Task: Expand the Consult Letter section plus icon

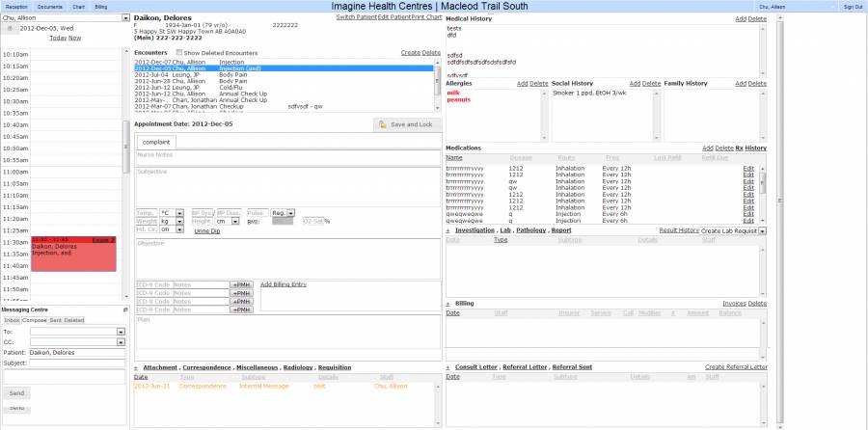Action: coord(448,367)
